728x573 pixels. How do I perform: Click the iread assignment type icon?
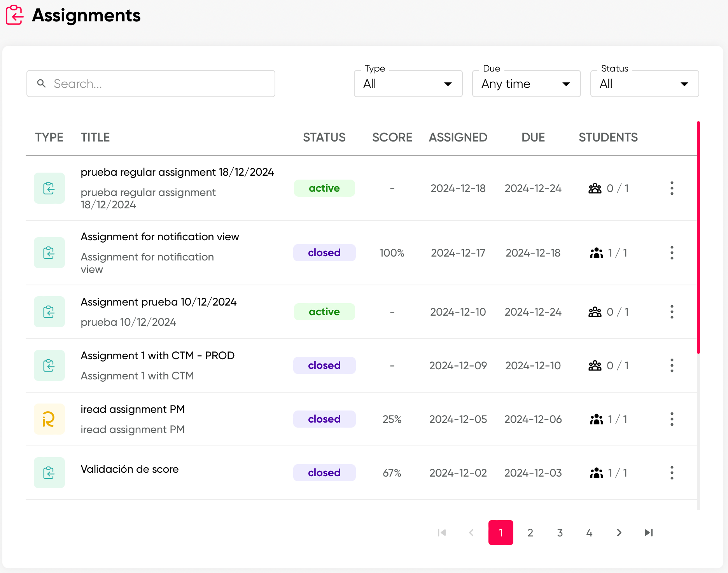[x=49, y=419]
